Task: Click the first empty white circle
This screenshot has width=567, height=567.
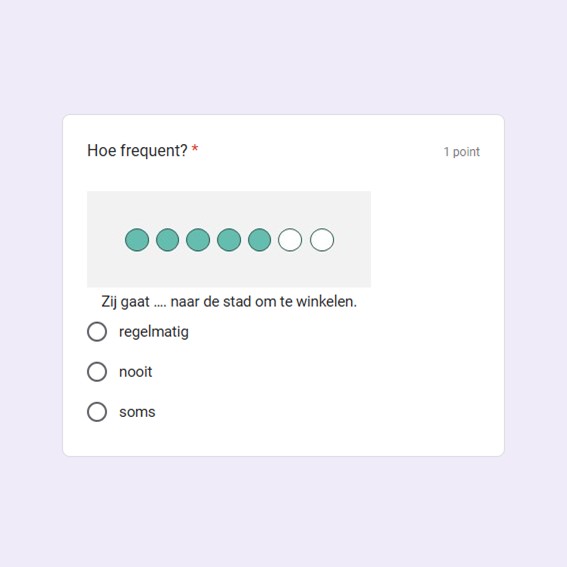Action: coord(290,240)
